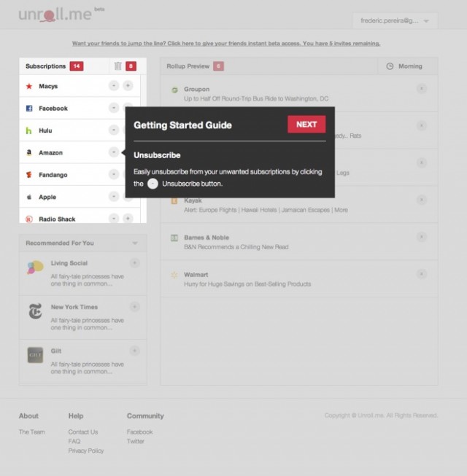Click the clock icon beside Morning

[390, 66]
